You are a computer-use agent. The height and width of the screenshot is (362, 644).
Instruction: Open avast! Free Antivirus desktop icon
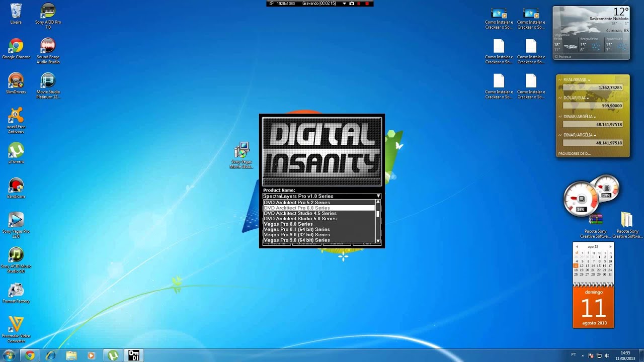(16, 121)
